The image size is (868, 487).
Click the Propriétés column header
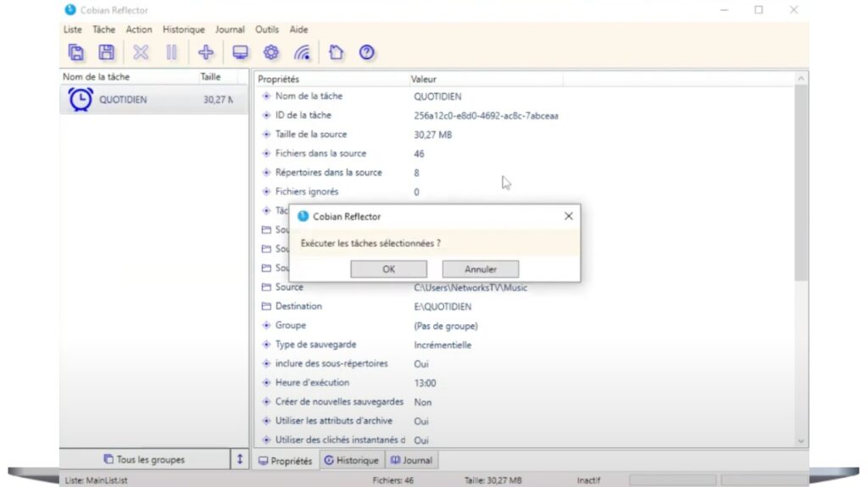tap(331, 79)
